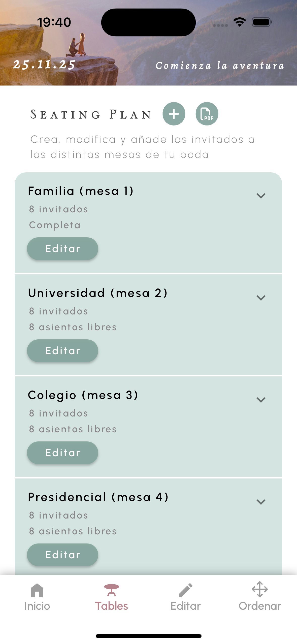Open the Ordenar tab
Image resolution: width=297 pixels, height=644 pixels.
click(260, 597)
